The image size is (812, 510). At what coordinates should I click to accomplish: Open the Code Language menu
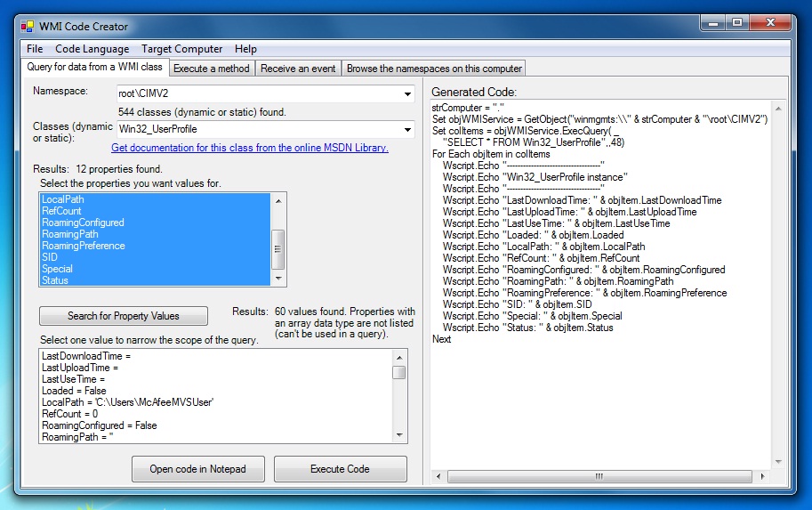coord(92,49)
